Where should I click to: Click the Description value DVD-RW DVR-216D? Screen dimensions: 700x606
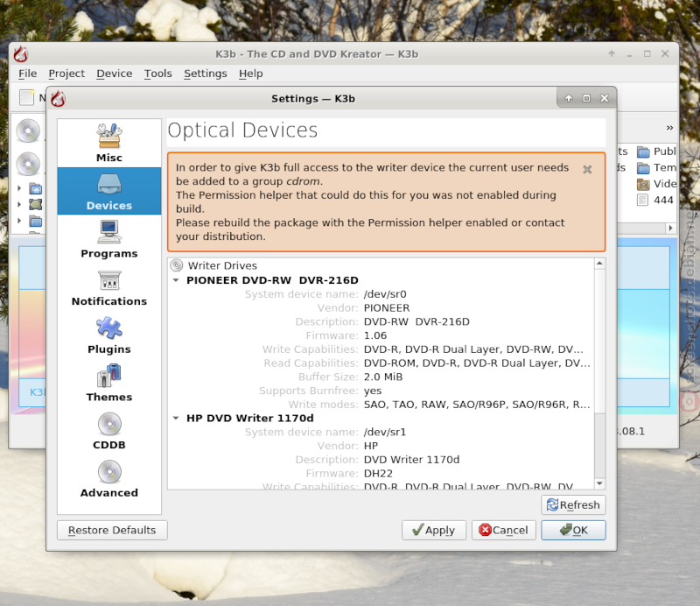click(x=416, y=321)
